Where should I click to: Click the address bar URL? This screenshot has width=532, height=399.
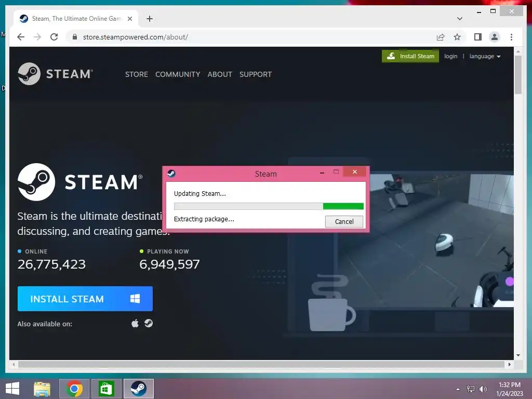[136, 37]
